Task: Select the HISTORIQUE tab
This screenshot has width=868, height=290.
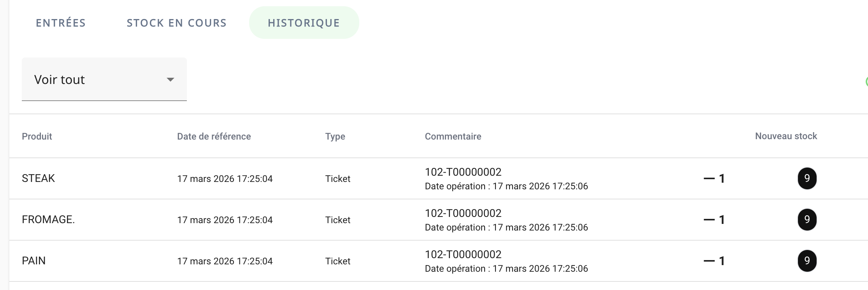Action: [x=304, y=23]
